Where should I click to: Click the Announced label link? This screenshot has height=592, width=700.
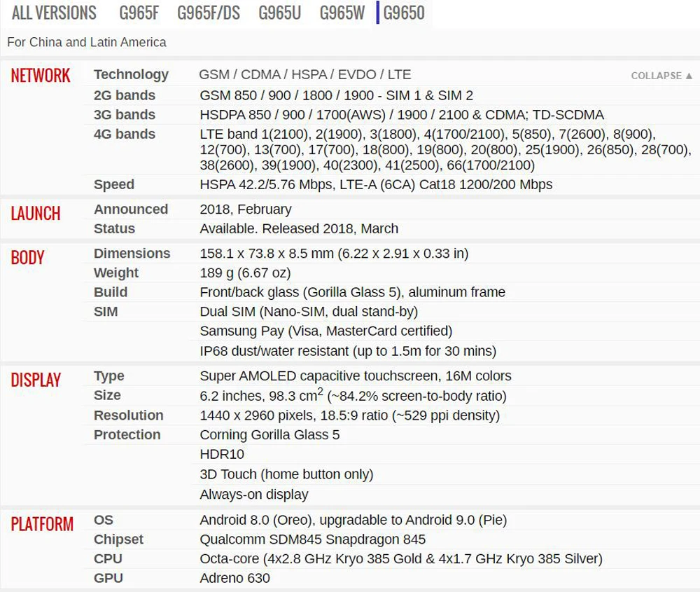[131, 209]
